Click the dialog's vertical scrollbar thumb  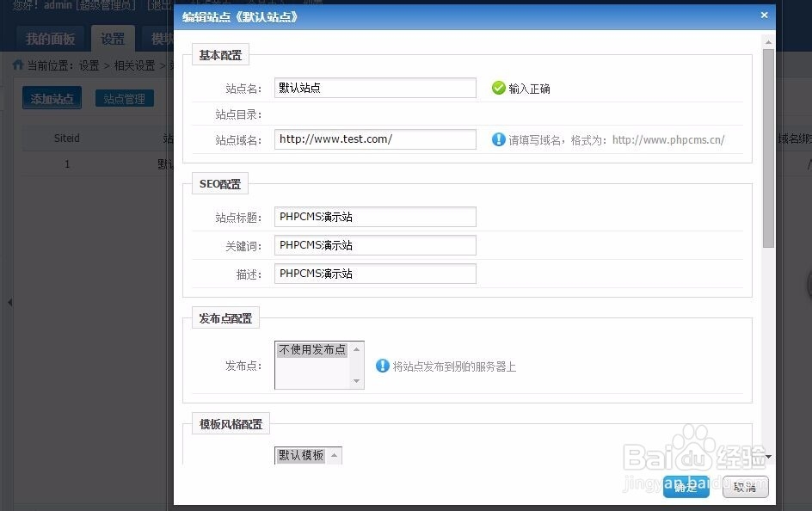pos(768,149)
